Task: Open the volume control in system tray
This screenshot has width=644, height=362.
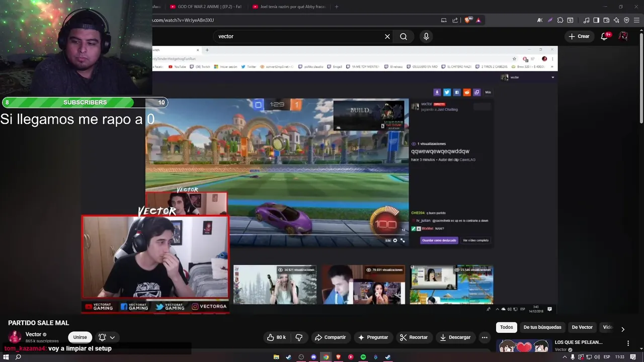Action: pyautogui.click(x=597, y=357)
